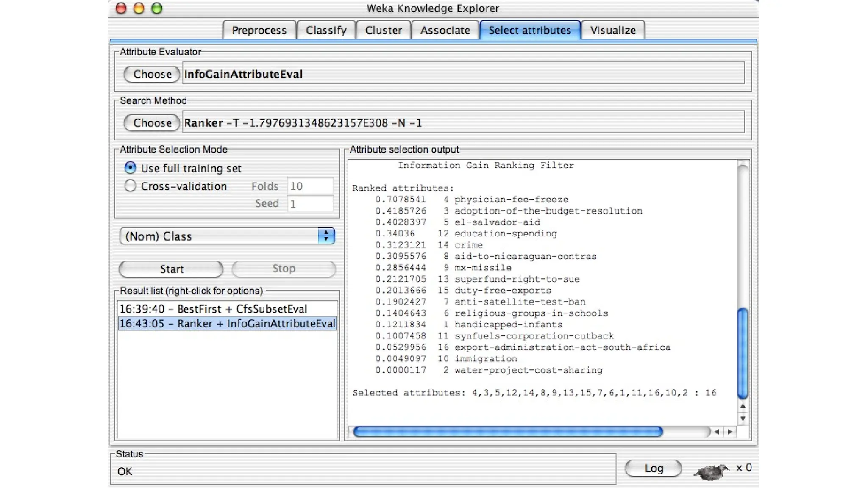The height and width of the screenshot is (488, 868).
Task: Select the Cross-validation radio button
Action: coord(131,186)
